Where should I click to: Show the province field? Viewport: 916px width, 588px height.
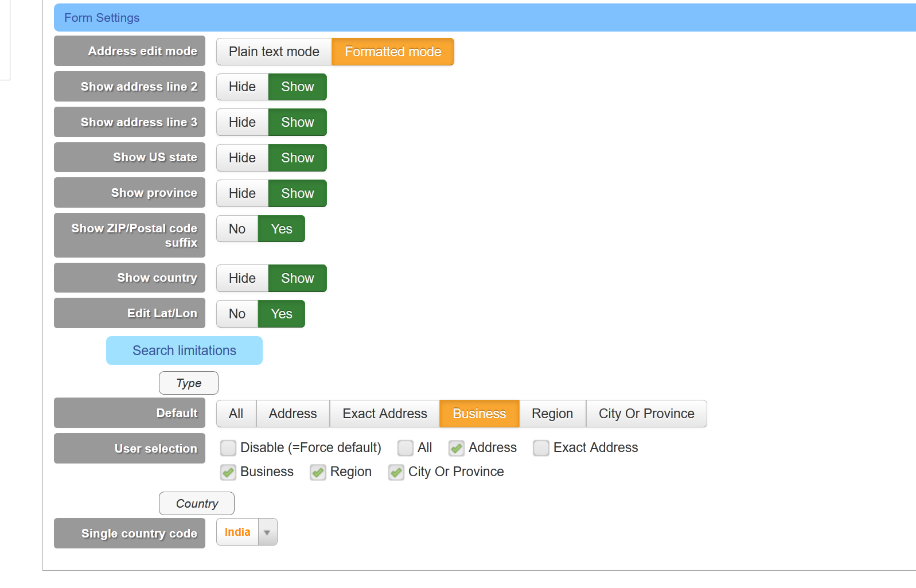pos(298,193)
